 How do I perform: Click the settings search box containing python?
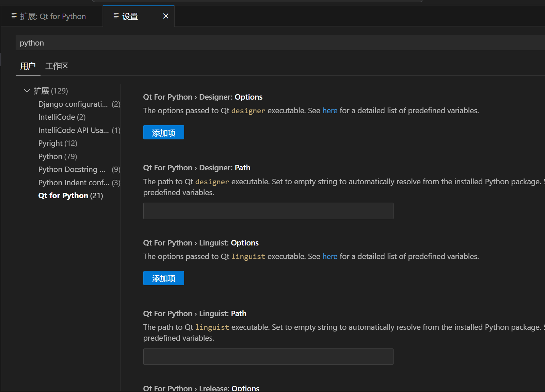(280, 43)
